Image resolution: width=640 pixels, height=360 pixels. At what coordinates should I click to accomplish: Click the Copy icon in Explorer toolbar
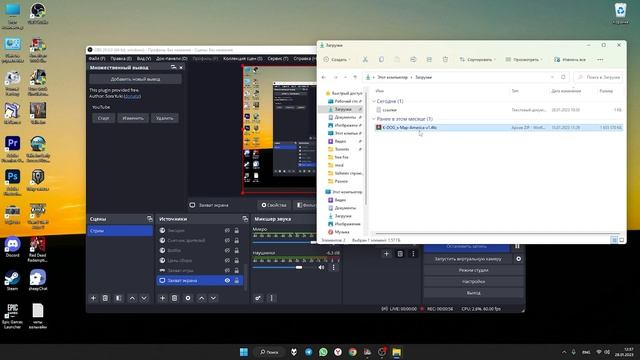click(x=381, y=60)
